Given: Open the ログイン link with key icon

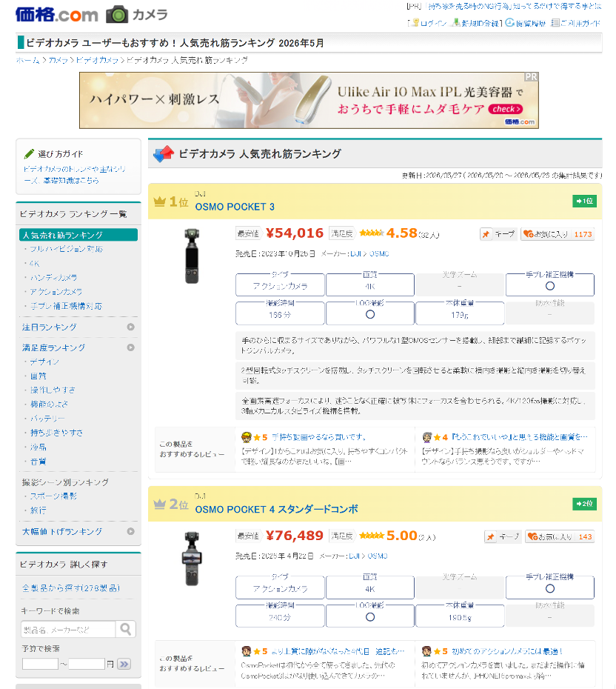Looking at the screenshot, I should (x=429, y=23).
